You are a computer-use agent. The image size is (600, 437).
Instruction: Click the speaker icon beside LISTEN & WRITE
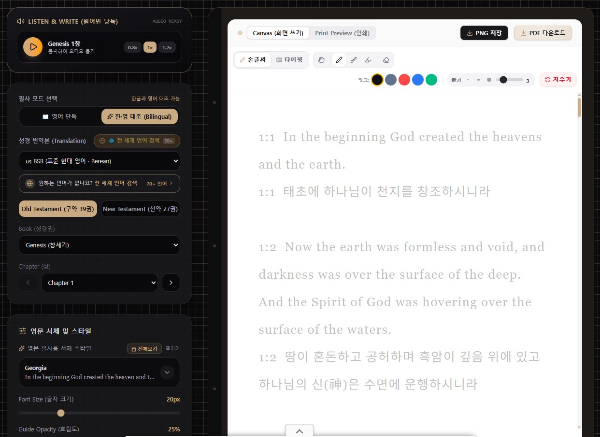(21, 21)
